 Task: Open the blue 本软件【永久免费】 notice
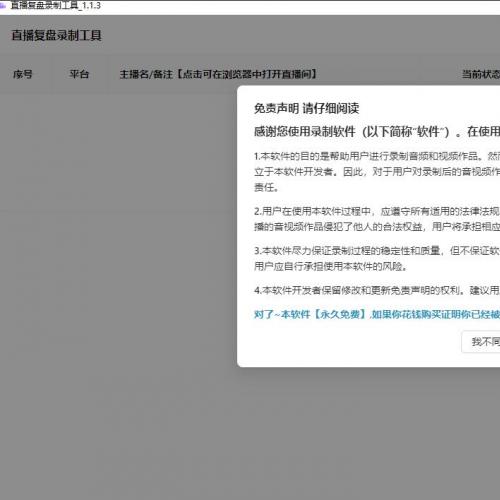(377, 314)
